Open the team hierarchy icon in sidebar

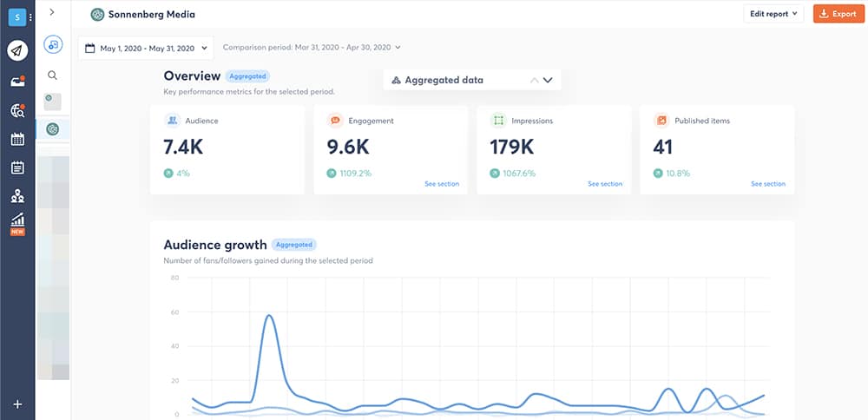17,196
